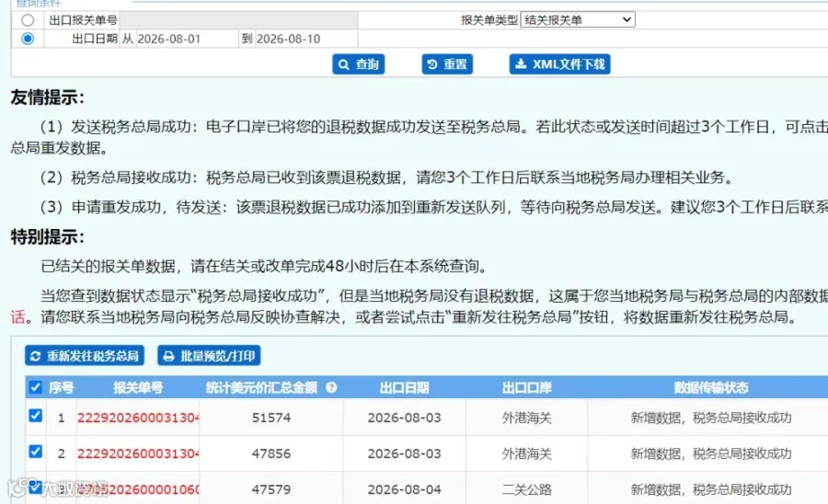Viewport: 828px width, 504px height.
Task: Open the red customs number in row 2
Action: pyautogui.click(x=138, y=453)
